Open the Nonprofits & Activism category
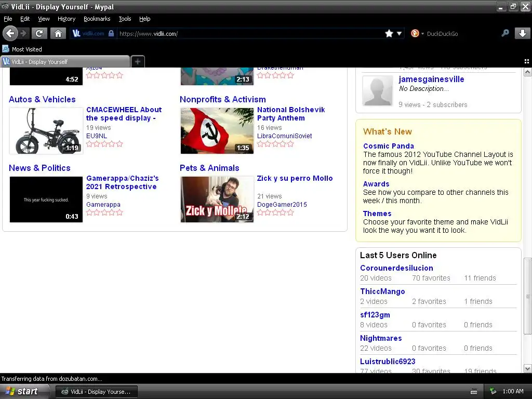532x399 pixels. point(222,99)
